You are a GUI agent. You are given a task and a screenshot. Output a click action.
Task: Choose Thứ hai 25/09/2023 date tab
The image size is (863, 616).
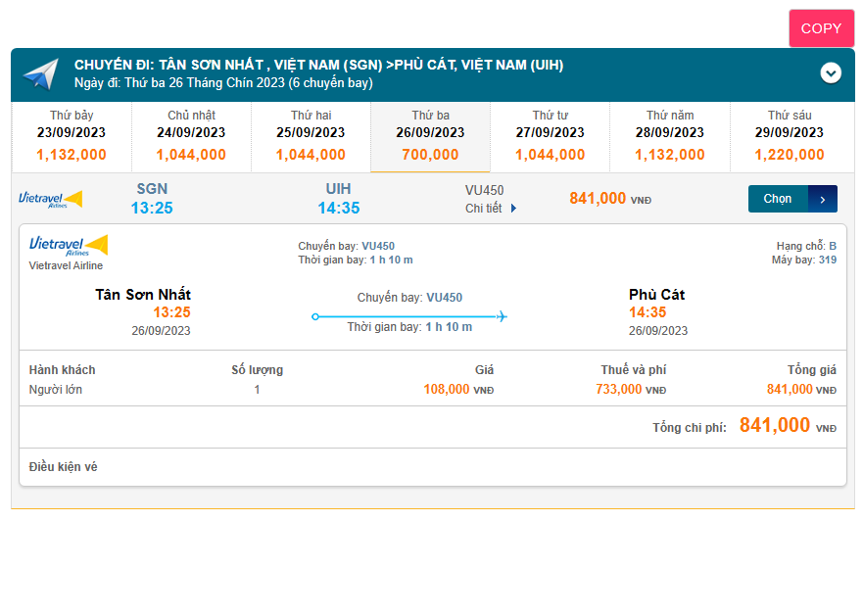tap(311, 135)
